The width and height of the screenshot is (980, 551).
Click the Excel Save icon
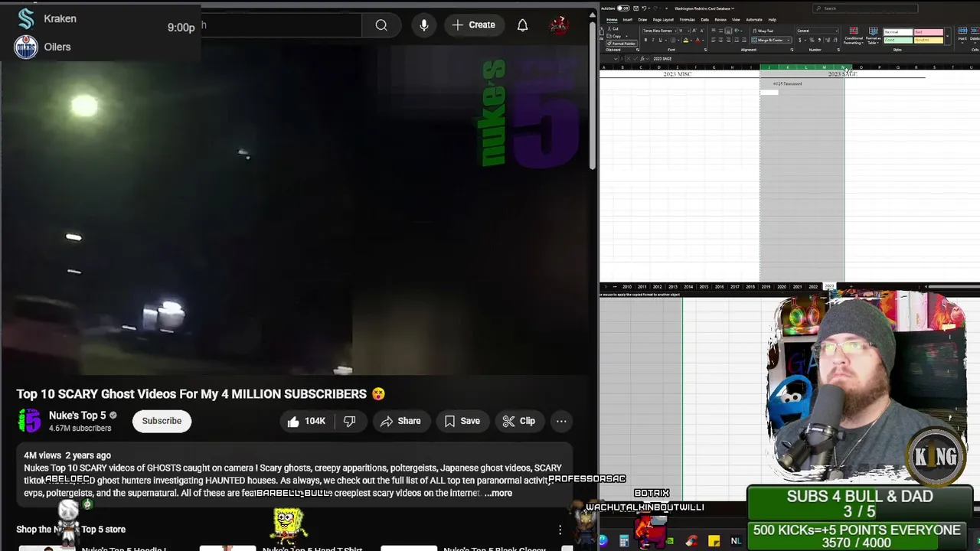[635, 8]
